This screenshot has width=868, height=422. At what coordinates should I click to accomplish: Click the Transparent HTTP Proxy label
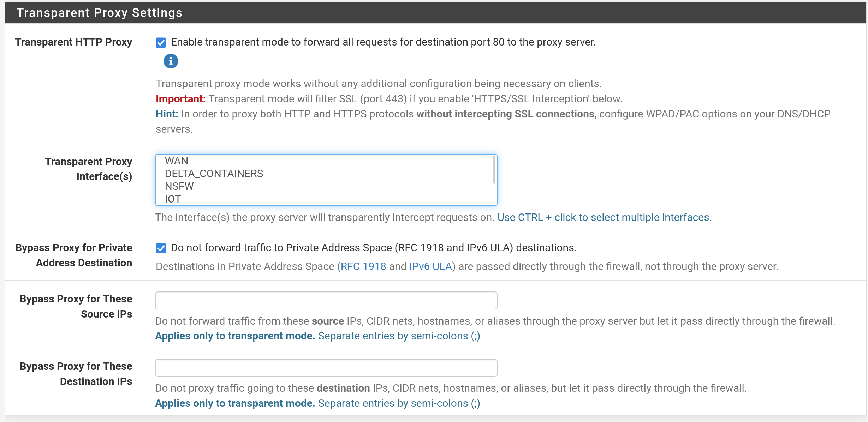coord(73,42)
